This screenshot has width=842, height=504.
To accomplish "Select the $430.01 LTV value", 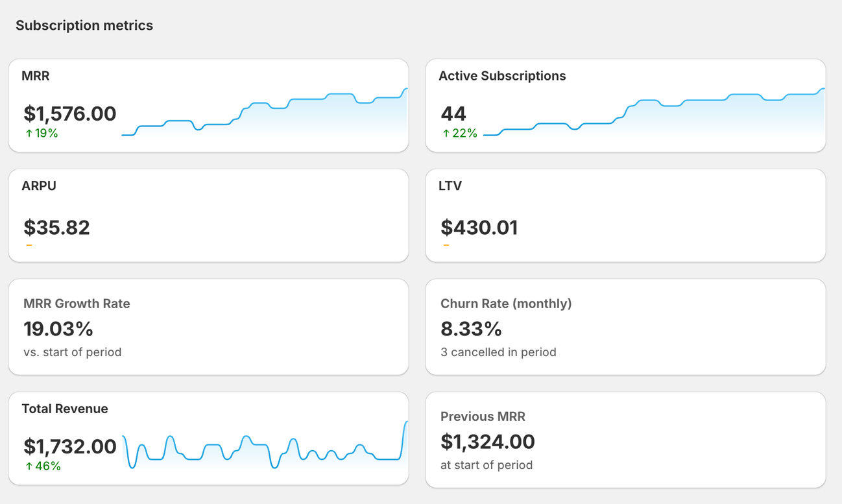I will [479, 228].
